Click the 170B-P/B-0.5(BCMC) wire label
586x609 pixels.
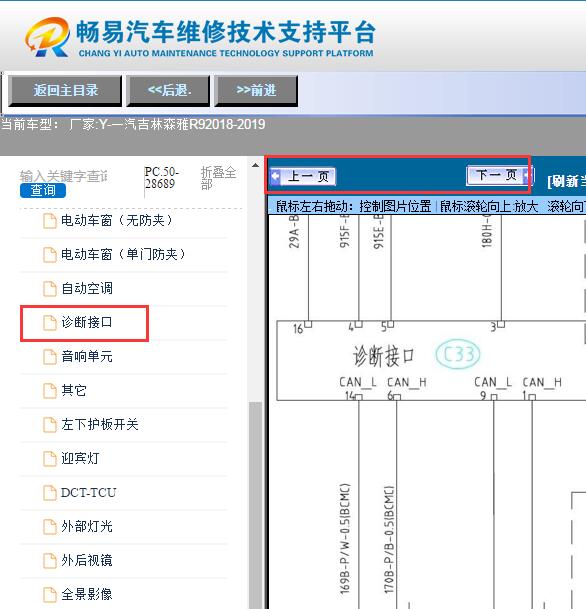click(389, 539)
